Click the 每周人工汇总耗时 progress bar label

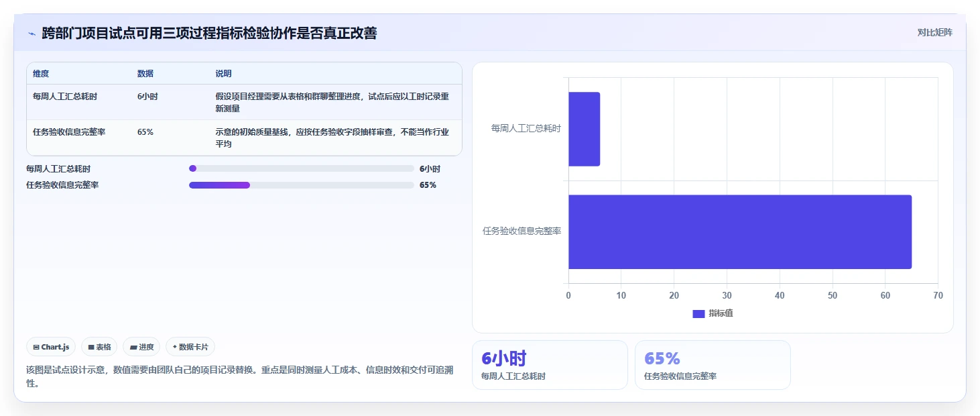point(58,169)
